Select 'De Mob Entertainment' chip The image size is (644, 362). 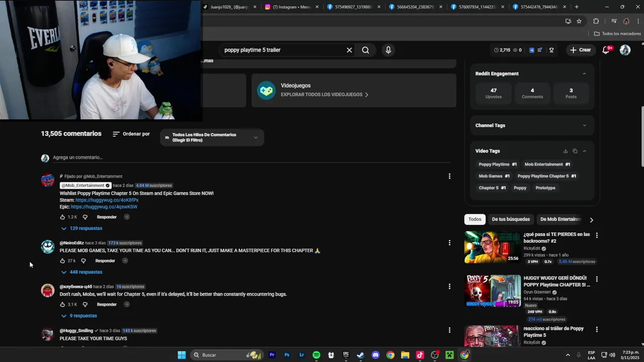pyautogui.click(x=560, y=219)
